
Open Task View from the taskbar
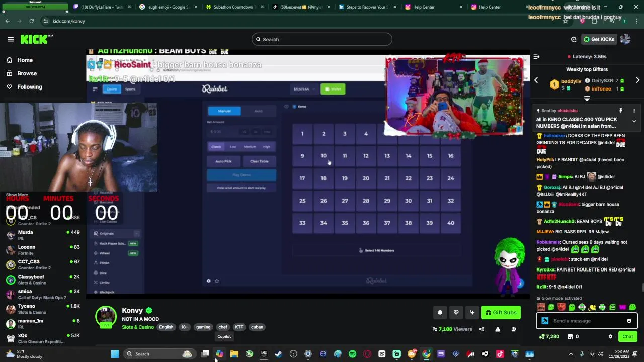205,354
